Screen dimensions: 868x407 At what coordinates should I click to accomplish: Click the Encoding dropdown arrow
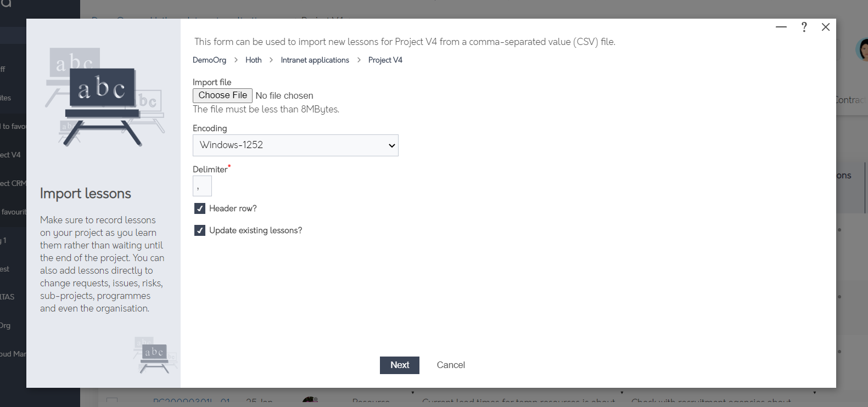click(392, 145)
